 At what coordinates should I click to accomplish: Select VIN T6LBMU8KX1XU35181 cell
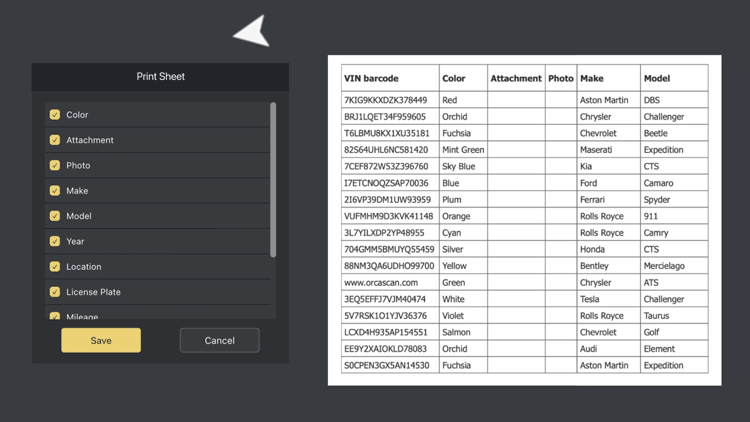390,133
